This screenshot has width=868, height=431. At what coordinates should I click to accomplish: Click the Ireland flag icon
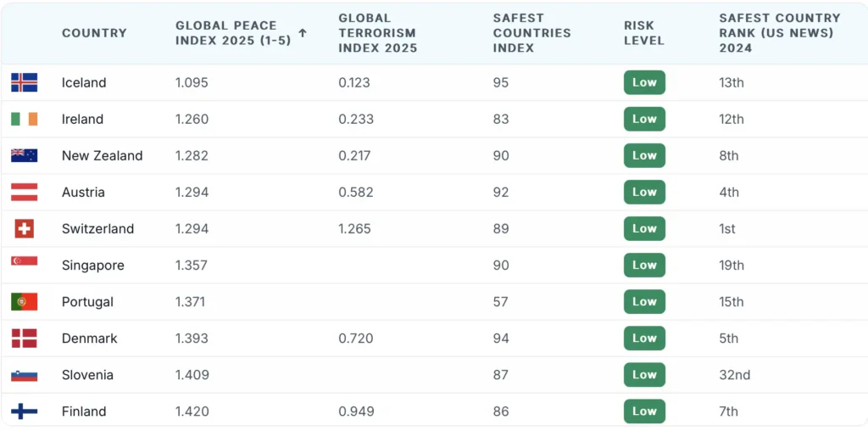point(24,119)
